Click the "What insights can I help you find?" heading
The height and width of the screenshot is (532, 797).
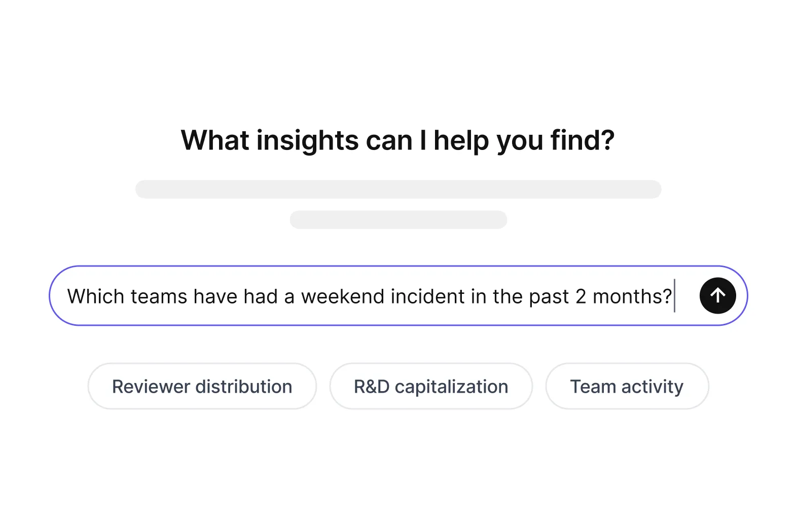(398, 140)
